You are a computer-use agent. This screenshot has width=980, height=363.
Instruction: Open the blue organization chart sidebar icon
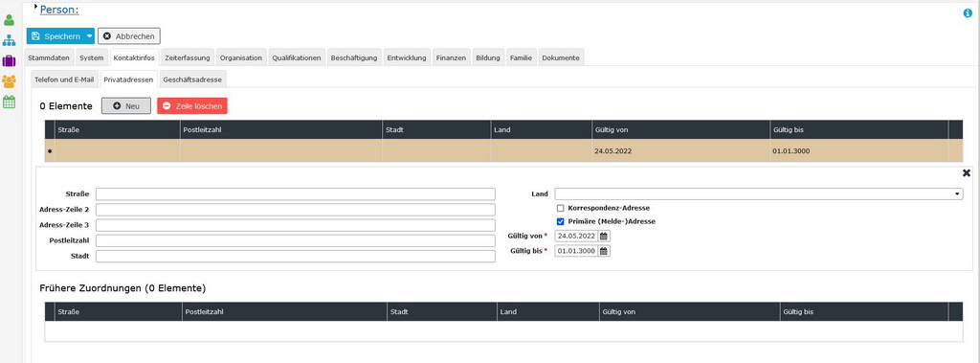(x=9, y=40)
